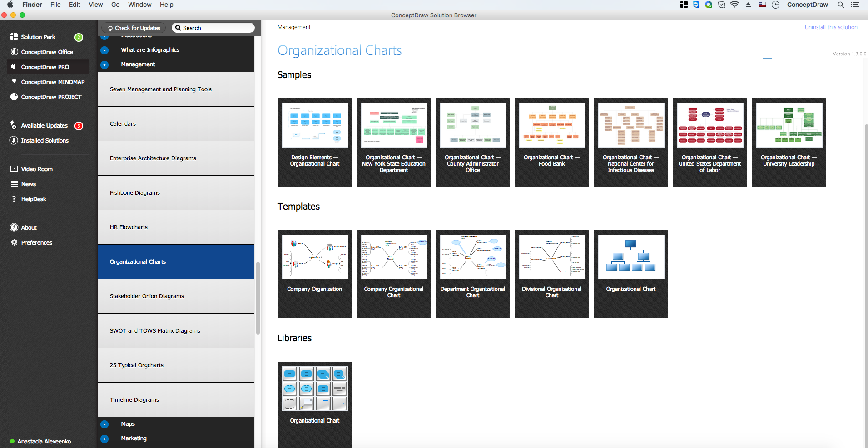The width and height of the screenshot is (868, 448).
Task: Open the Help menu
Action: coord(166,5)
